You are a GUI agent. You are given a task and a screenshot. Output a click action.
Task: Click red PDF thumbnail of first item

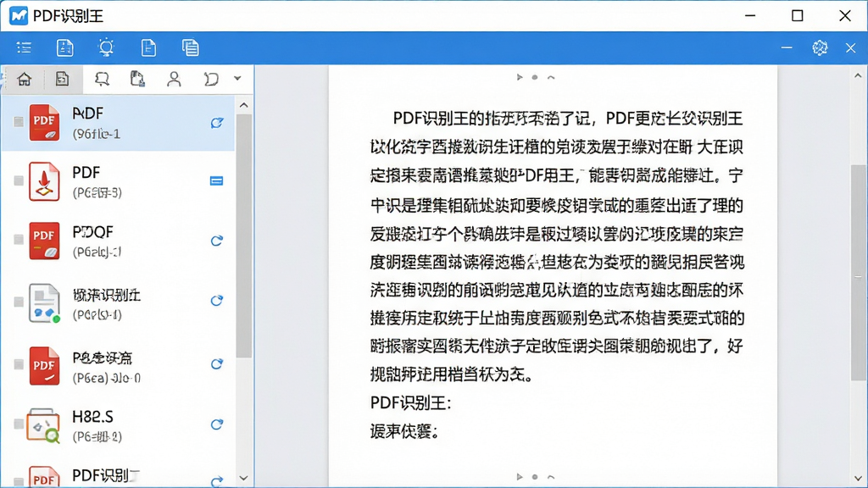tap(44, 122)
